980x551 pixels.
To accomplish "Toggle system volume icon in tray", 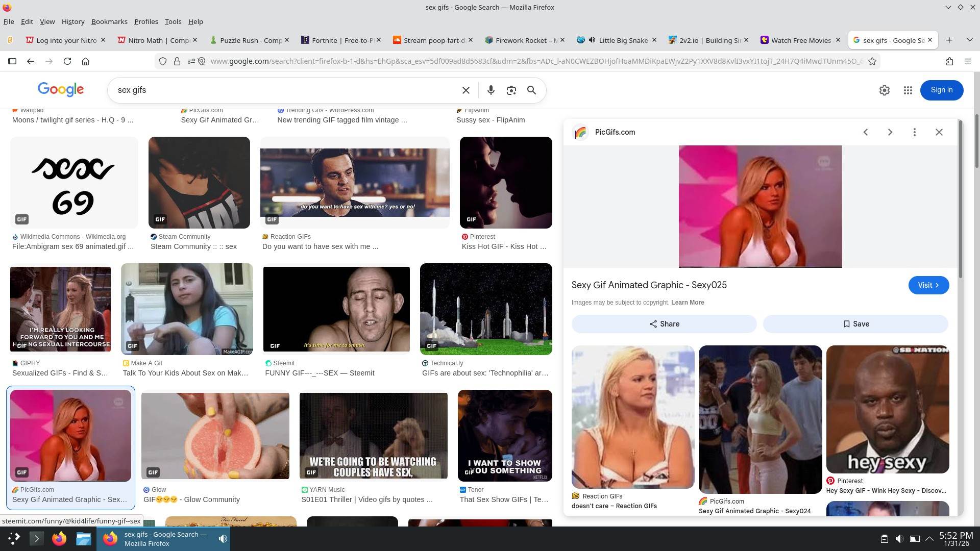I will [899, 538].
